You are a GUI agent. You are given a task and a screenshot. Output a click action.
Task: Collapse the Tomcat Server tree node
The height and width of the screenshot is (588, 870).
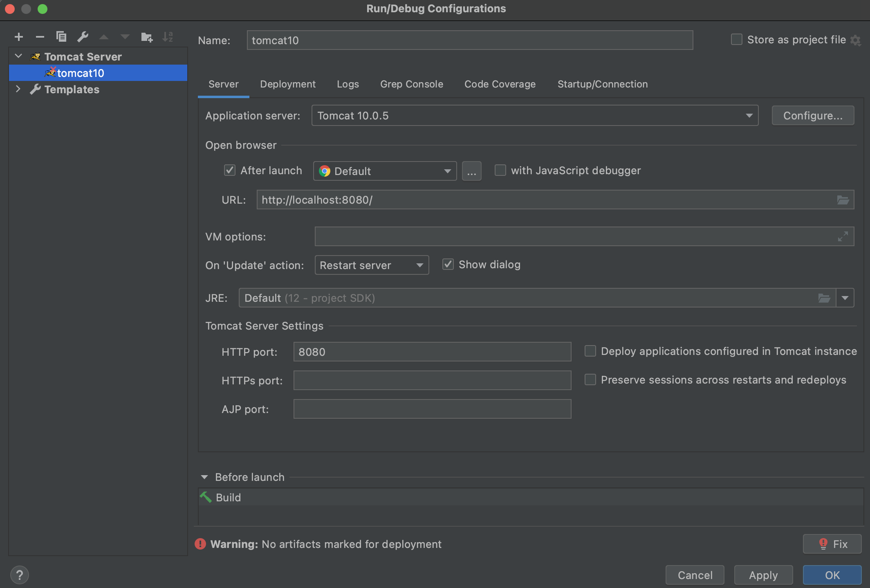click(18, 56)
